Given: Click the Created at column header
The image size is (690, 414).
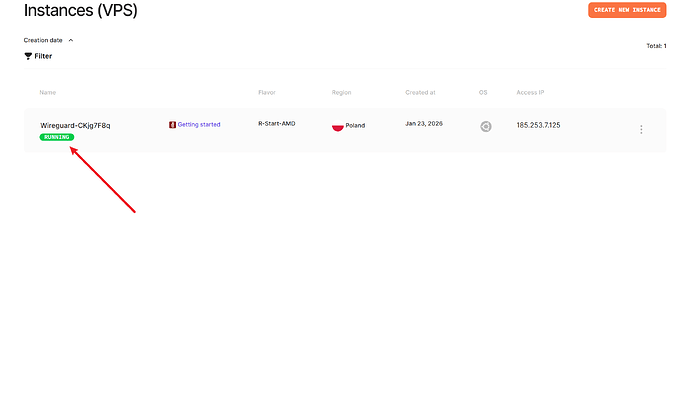Looking at the screenshot, I should point(420,92).
